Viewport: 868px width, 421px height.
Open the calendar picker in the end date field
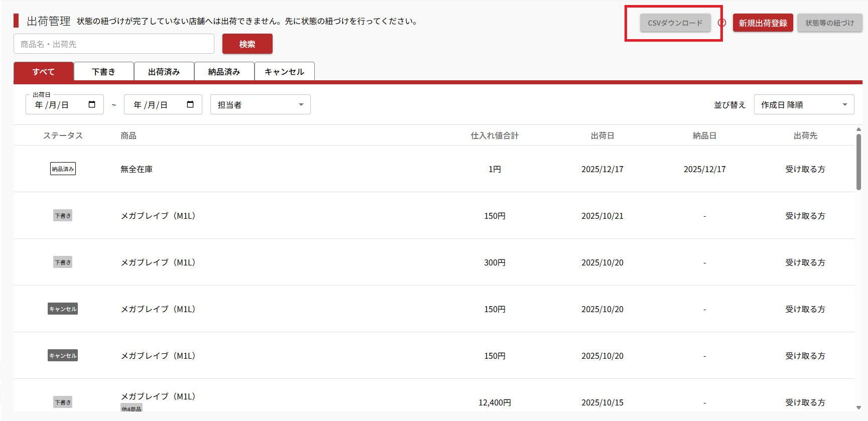[x=190, y=104]
